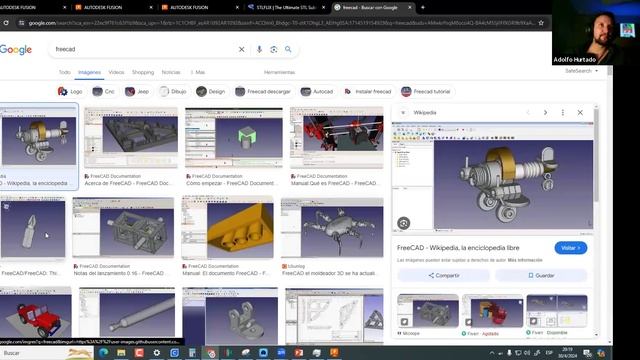Viewport: 640px width, 360px height.
Task: Open site information icon beside google.com
Action: coord(21,23)
